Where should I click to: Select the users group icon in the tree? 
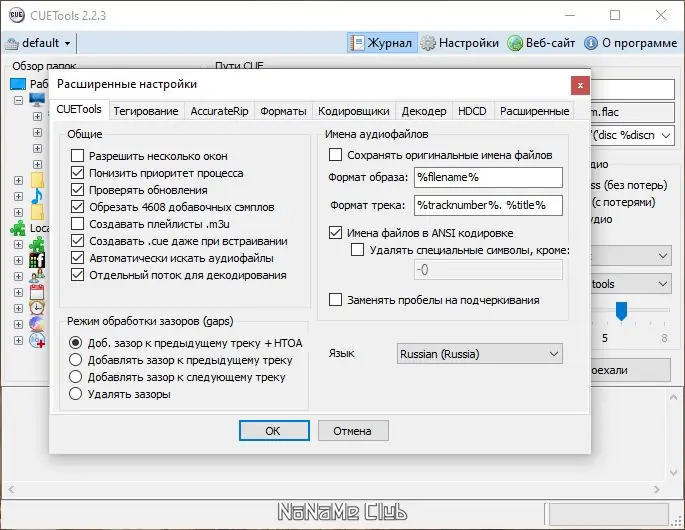coord(37,276)
